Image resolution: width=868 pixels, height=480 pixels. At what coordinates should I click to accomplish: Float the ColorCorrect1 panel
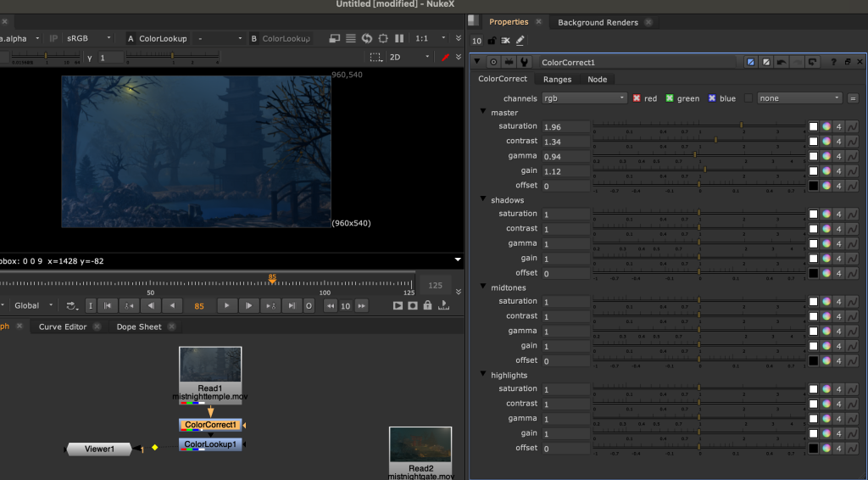(848, 62)
